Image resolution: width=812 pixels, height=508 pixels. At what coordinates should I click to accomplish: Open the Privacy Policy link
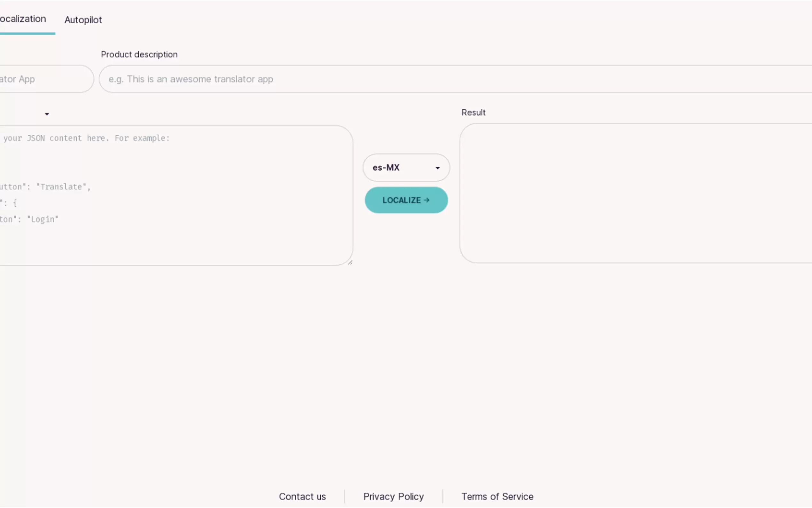coord(393,496)
